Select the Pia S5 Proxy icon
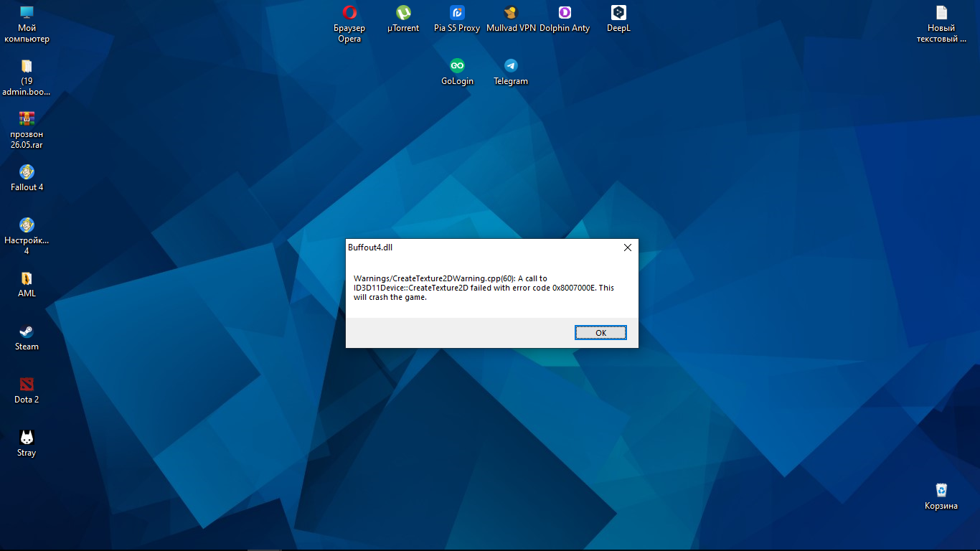 tap(457, 13)
